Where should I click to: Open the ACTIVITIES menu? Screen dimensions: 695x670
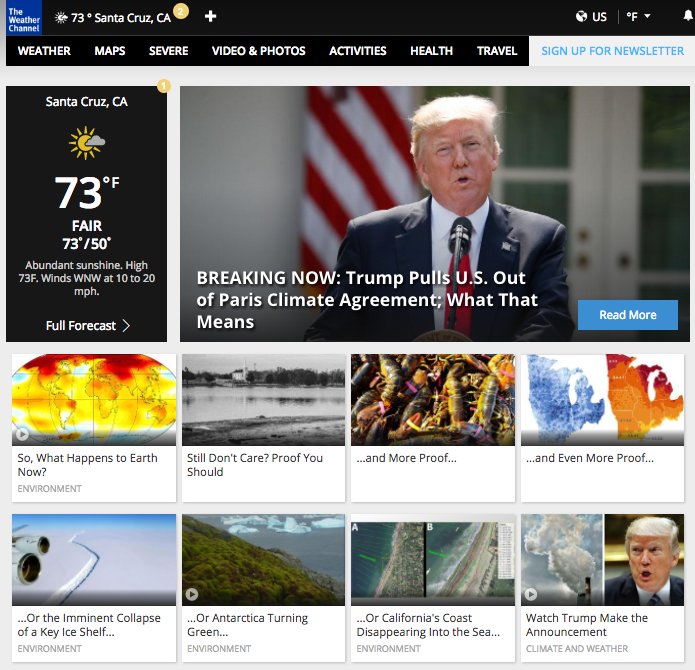coord(358,51)
